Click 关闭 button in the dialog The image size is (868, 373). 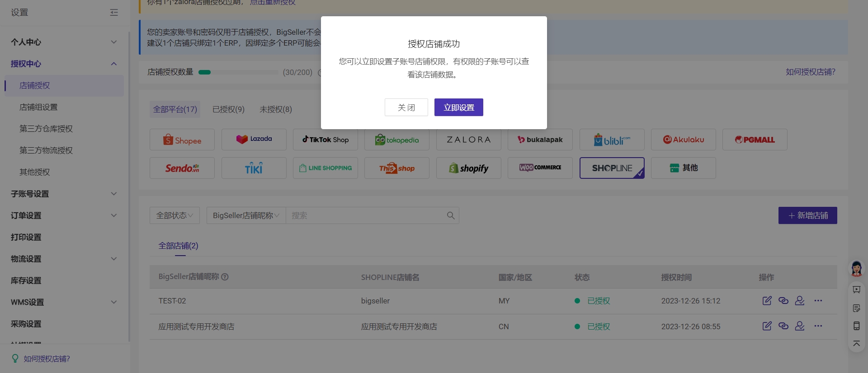[406, 107]
